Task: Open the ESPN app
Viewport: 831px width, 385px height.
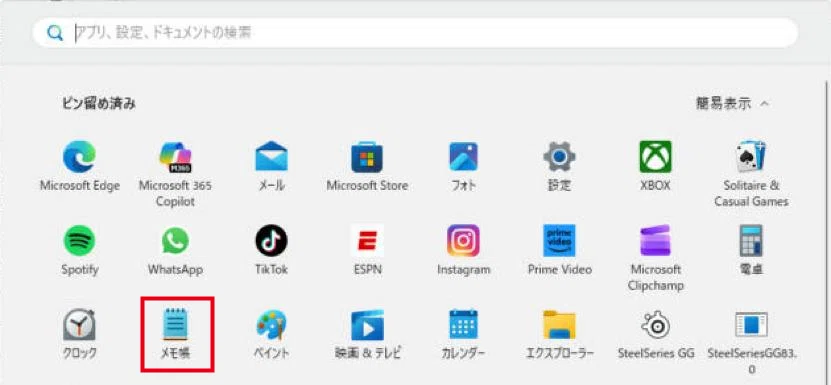Action: (367, 250)
